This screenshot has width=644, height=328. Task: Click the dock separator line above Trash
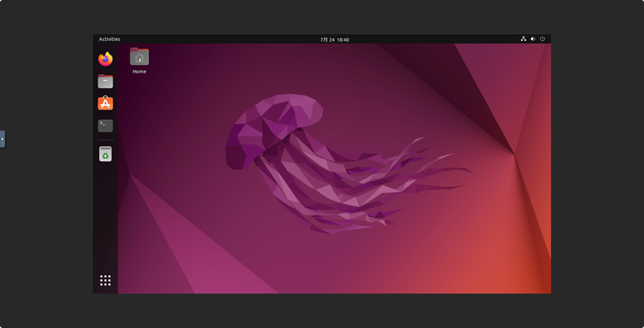point(105,140)
